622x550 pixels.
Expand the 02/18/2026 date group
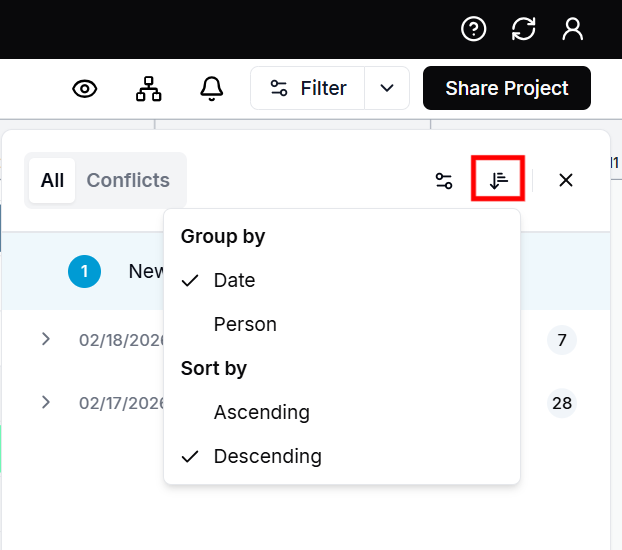(46, 340)
